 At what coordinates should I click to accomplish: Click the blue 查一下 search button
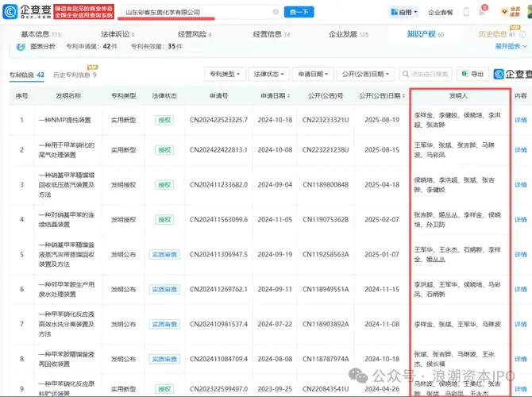point(299,12)
